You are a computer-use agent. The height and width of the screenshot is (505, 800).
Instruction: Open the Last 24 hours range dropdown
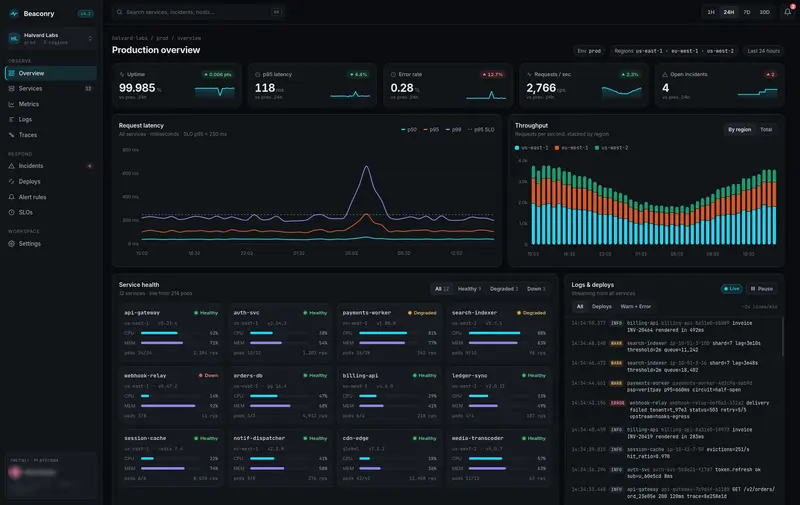click(x=763, y=51)
